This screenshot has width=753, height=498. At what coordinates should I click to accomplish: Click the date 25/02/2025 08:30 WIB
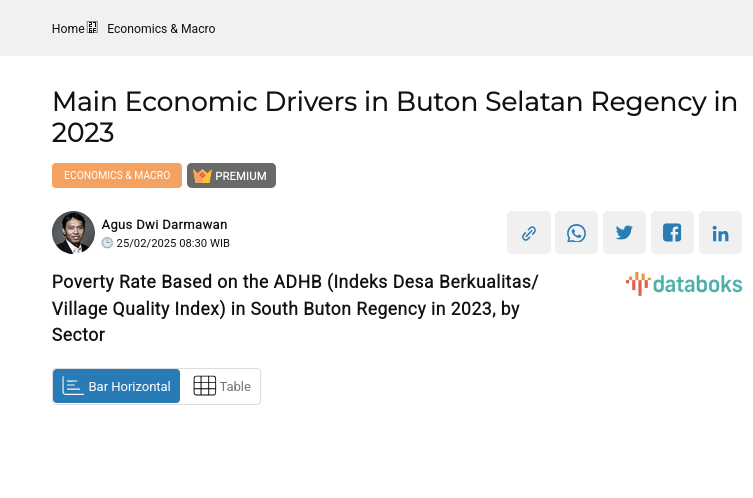pyautogui.click(x=173, y=243)
